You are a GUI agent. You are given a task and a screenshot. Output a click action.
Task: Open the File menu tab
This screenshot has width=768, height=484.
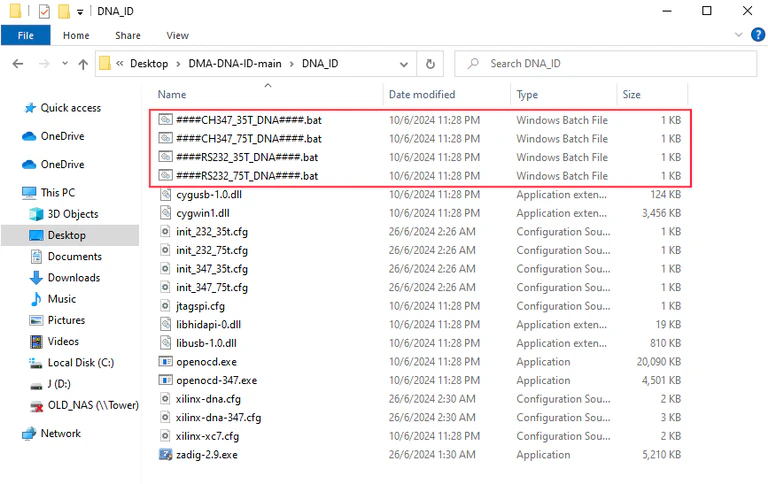(25, 35)
